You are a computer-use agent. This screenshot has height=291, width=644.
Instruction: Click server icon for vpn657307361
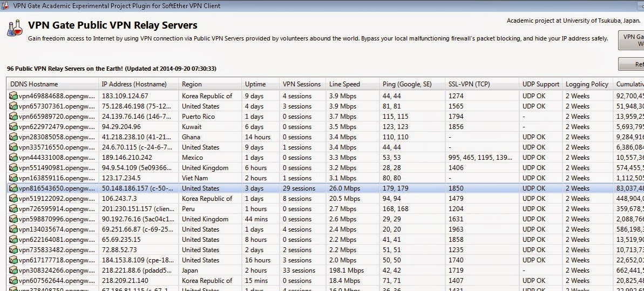point(13,106)
